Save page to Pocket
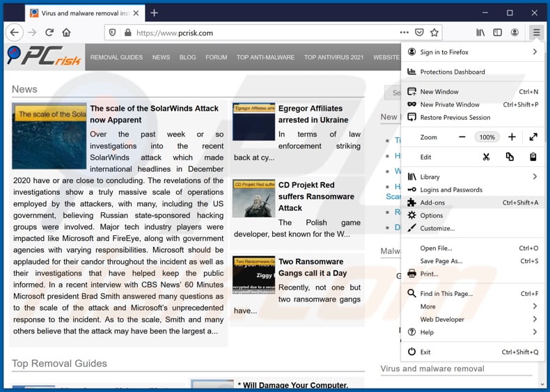550x392 pixels. [x=419, y=33]
